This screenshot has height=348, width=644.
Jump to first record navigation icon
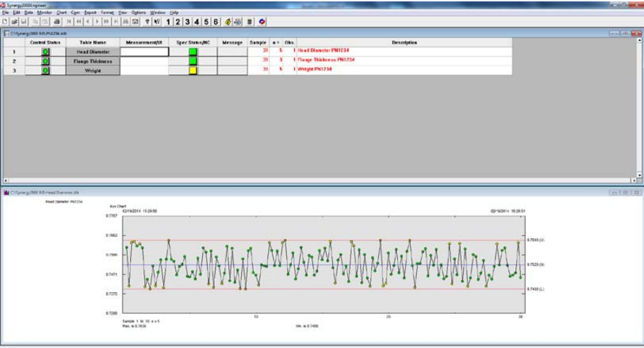69,21
